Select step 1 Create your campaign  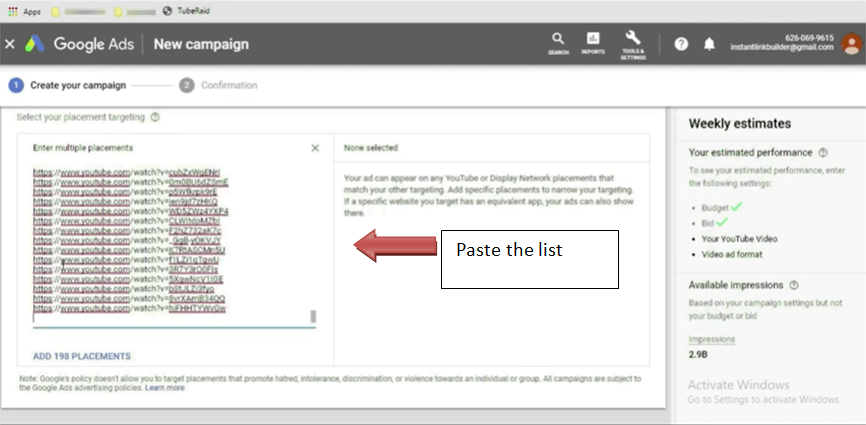pos(67,86)
